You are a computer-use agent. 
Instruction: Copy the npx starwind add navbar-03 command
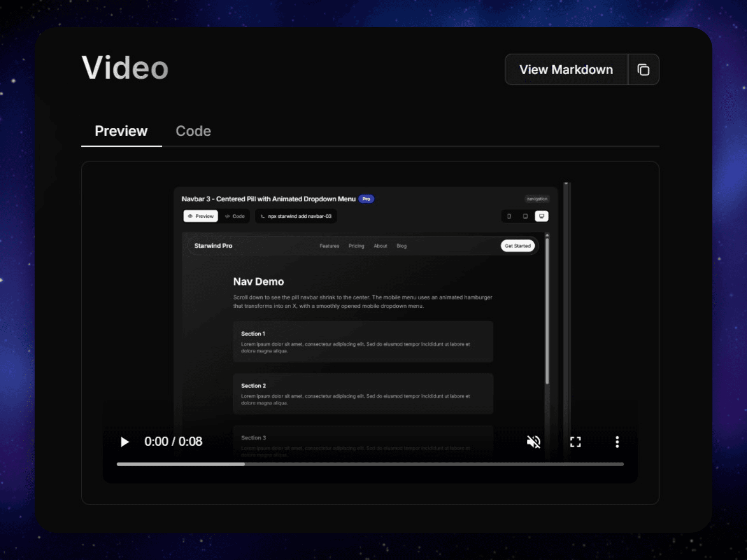pos(296,216)
